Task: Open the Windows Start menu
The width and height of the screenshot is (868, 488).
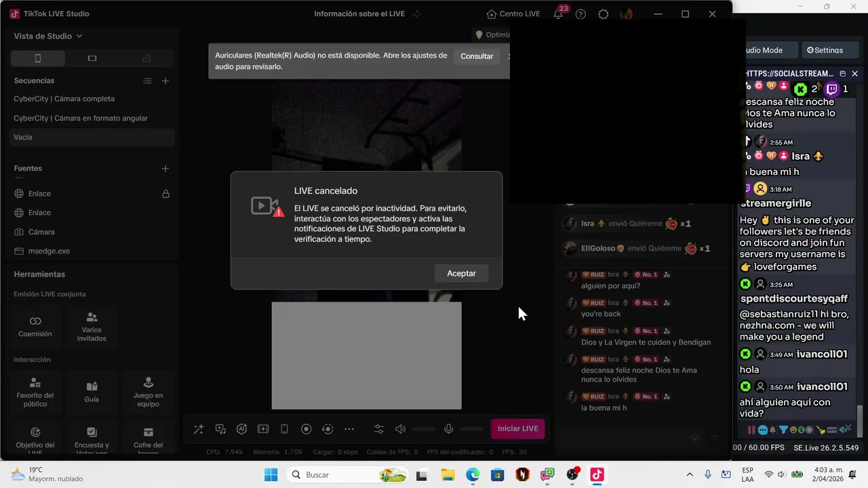Action: click(271, 474)
